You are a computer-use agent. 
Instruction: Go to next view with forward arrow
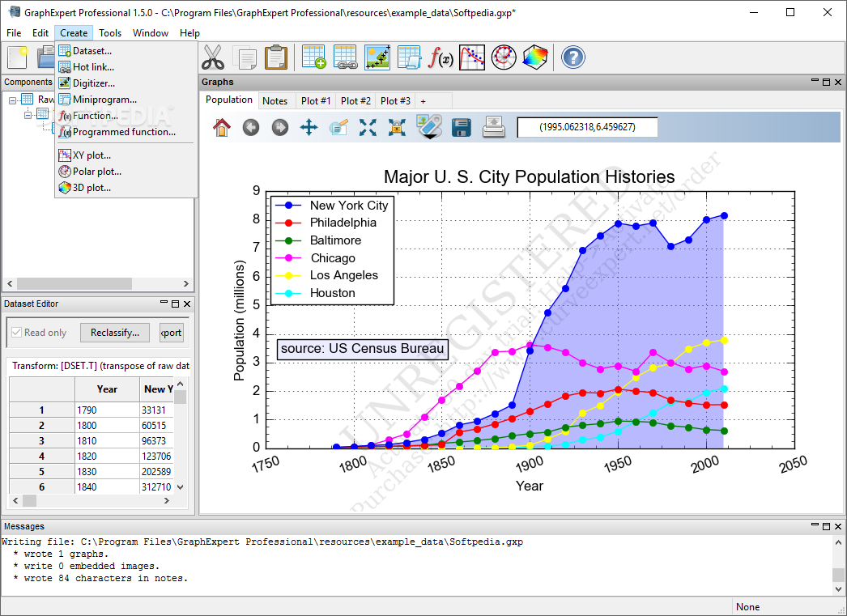pos(280,127)
